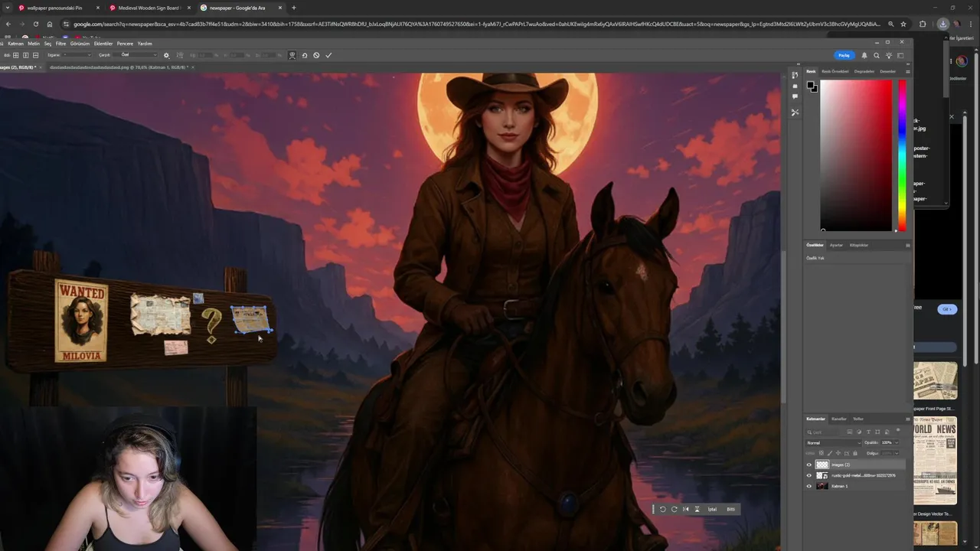Switch to the Yollar tab

[x=858, y=419]
